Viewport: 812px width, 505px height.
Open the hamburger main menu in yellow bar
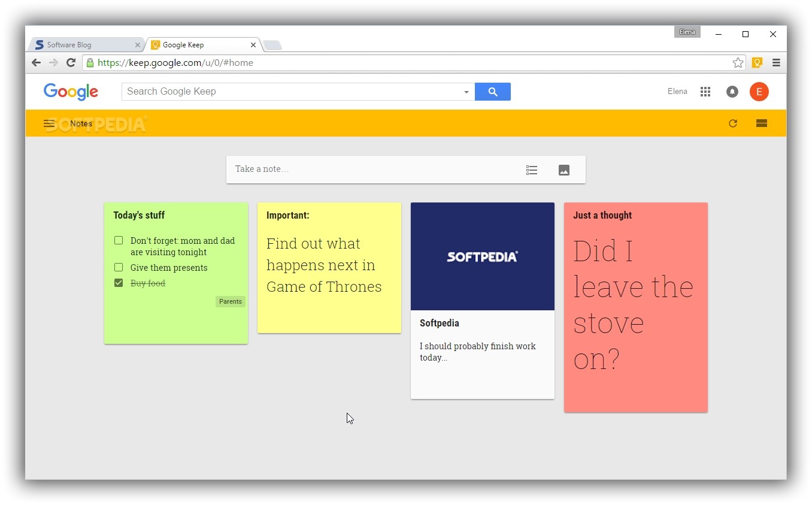pos(49,124)
